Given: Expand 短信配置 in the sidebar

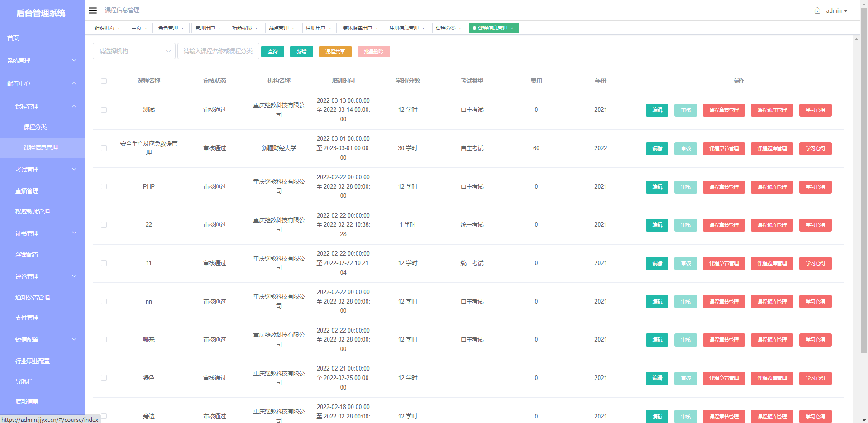Looking at the screenshot, I should tap(42, 340).
